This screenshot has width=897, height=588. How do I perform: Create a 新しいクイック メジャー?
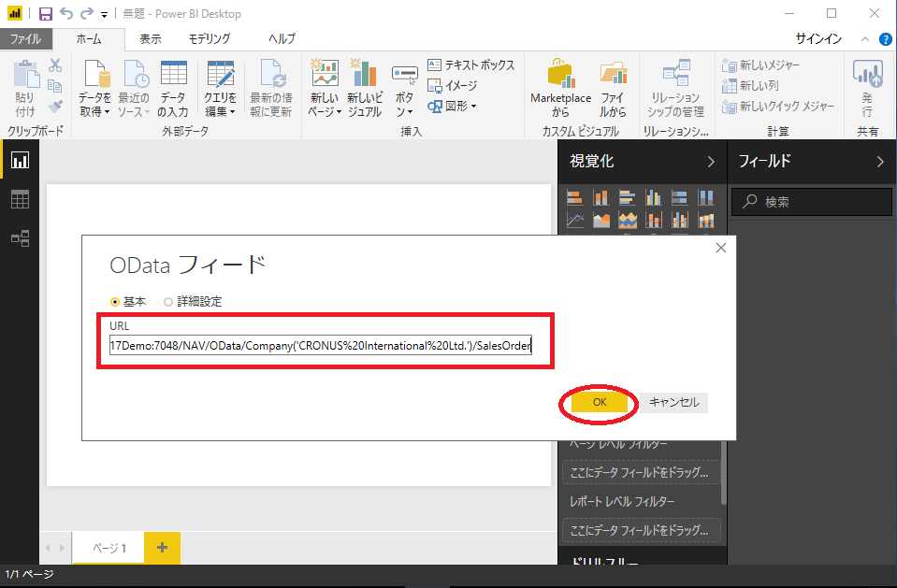pos(778,107)
